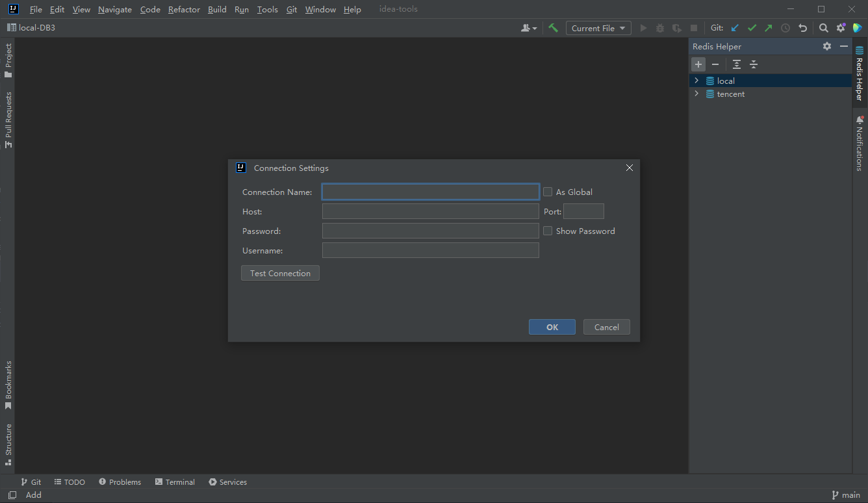Open the Git menu

292,9
